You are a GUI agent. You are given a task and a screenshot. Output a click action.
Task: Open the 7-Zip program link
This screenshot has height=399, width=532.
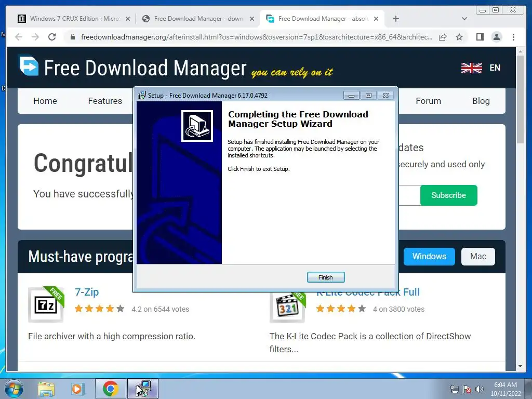(x=87, y=292)
